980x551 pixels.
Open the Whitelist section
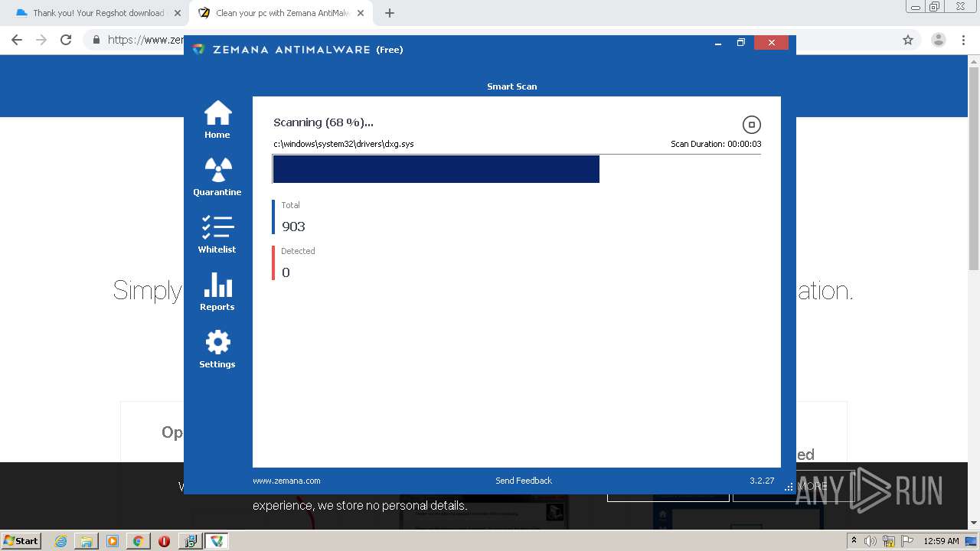pos(217,234)
